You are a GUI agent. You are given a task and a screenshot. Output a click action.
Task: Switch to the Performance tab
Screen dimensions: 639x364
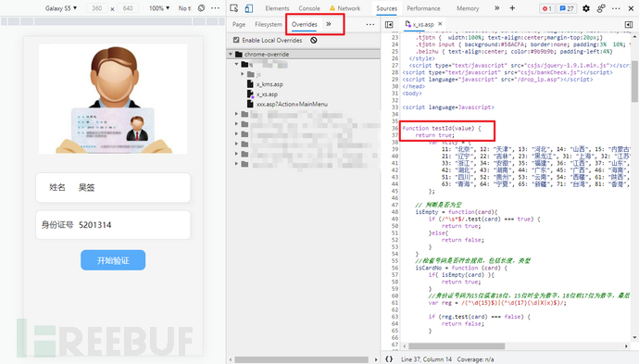click(423, 8)
